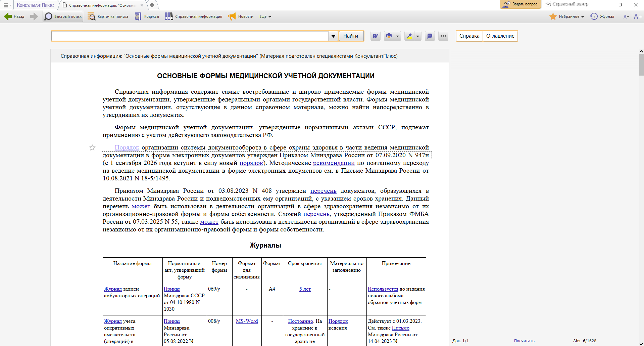This screenshot has width=644, height=346.
Task: Expand the highlighter options dropdown
Action: coord(418,36)
